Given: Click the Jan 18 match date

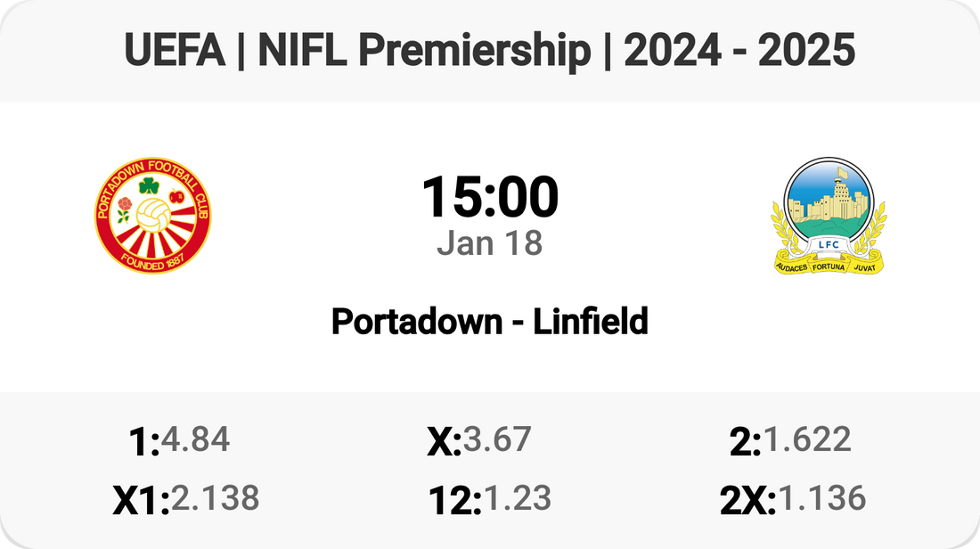Looking at the screenshot, I should click(490, 243).
